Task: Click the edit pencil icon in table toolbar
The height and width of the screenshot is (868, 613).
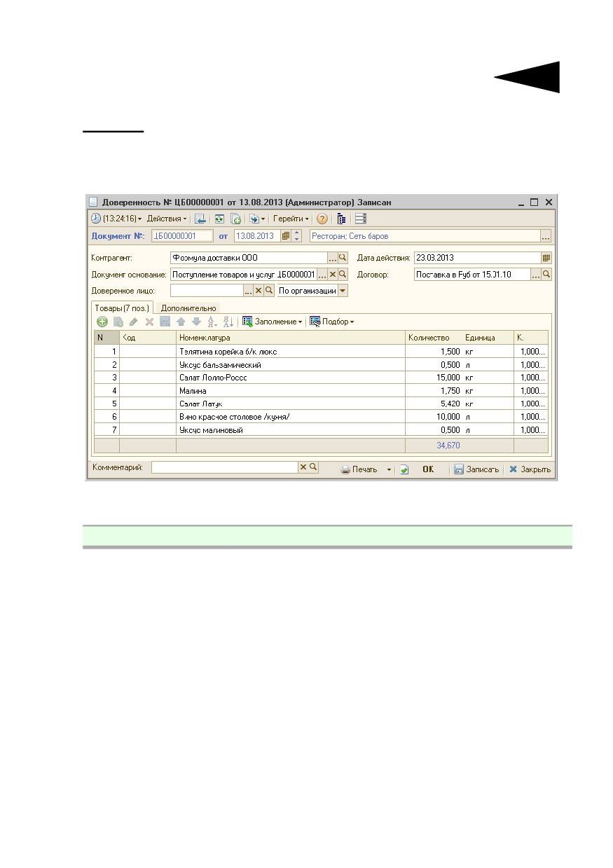Action: [x=134, y=322]
